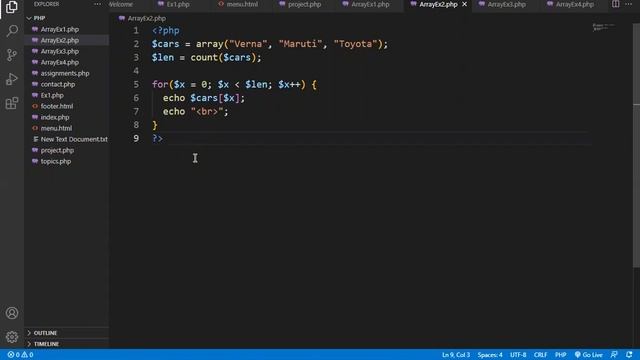The width and height of the screenshot is (640, 360).
Task: Click the <?php opening tag on line 1
Action: coord(165,31)
